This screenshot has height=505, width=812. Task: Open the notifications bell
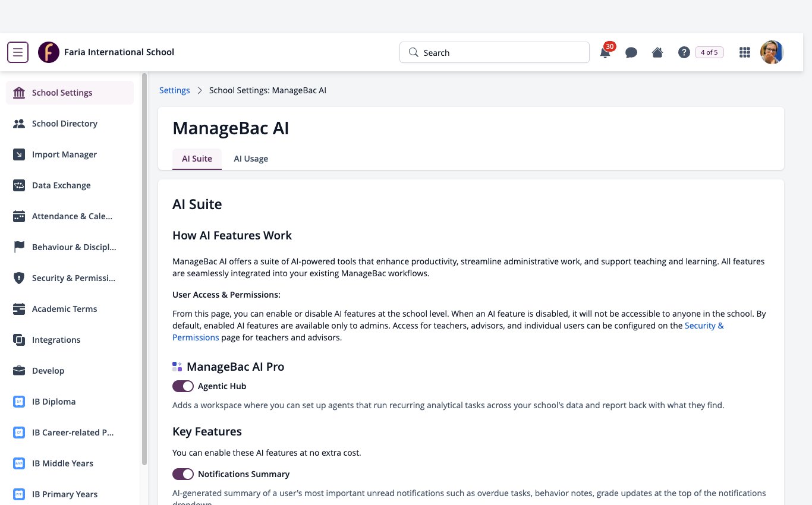click(x=605, y=52)
